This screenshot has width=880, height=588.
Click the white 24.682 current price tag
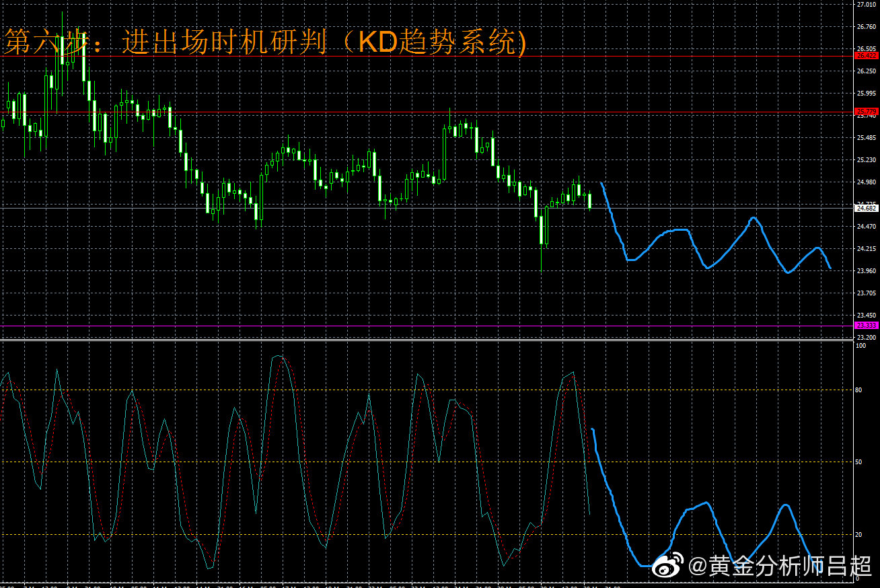pyautogui.click(x=866, y=209)
